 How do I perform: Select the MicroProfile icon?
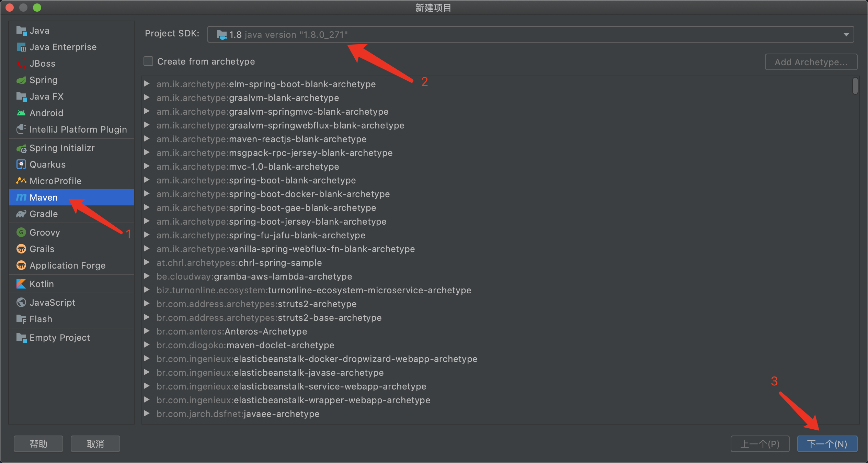pos(21,181)
